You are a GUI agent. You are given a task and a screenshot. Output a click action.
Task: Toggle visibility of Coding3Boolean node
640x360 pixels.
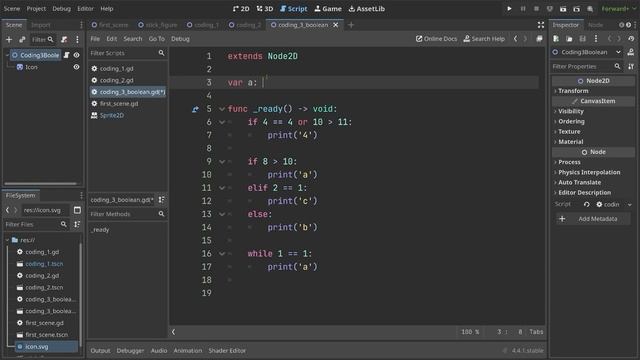(x=76, y=55)
